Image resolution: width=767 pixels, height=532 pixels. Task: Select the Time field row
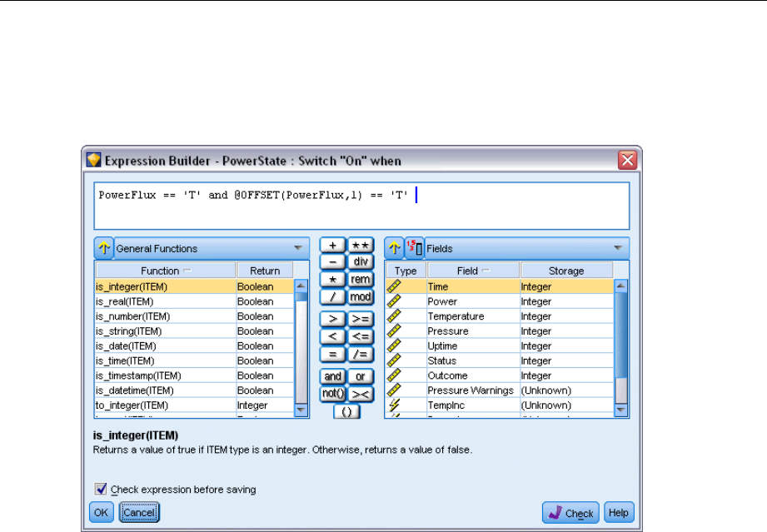[500, 286]
